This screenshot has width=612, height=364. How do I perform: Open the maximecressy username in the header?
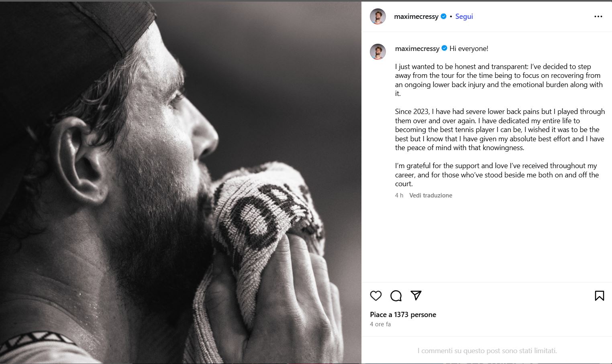[x=416, y=16]
